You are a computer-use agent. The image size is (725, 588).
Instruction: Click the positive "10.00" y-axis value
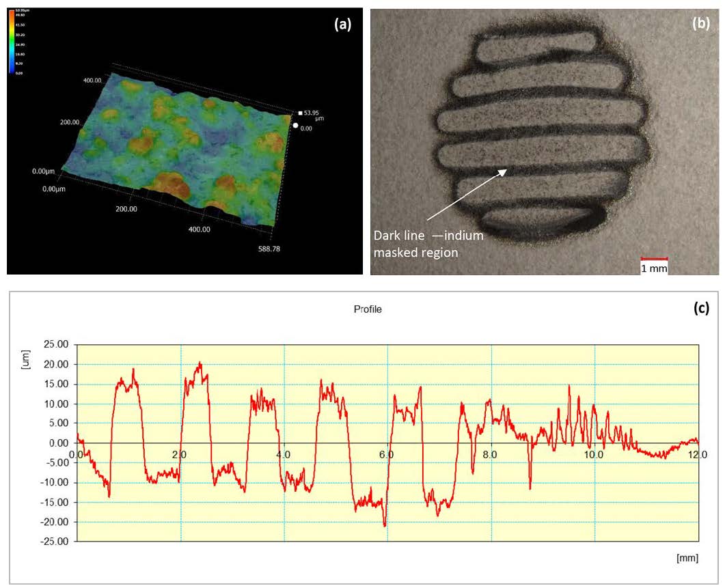click(55, 404)
